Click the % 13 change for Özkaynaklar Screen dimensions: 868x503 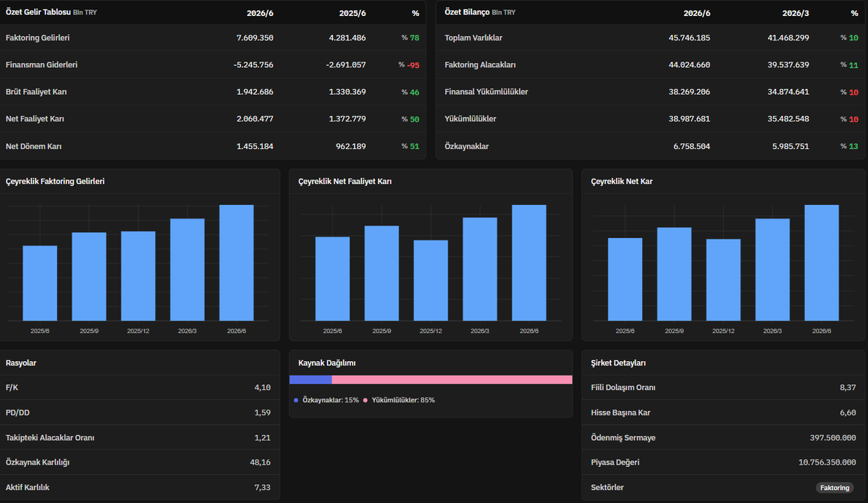tap(849, 147)
